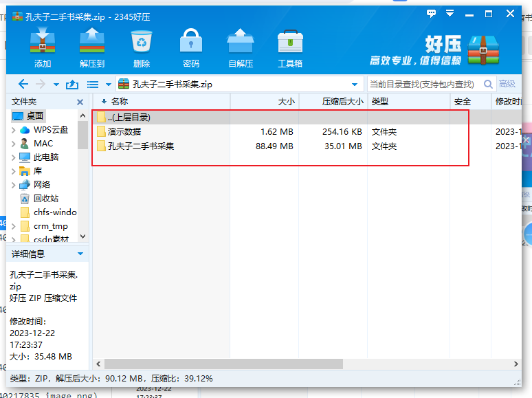This screenshot has width=532, height=398.
Task: Click folder tree scrollbar up arrow
Action: (82, 116)
